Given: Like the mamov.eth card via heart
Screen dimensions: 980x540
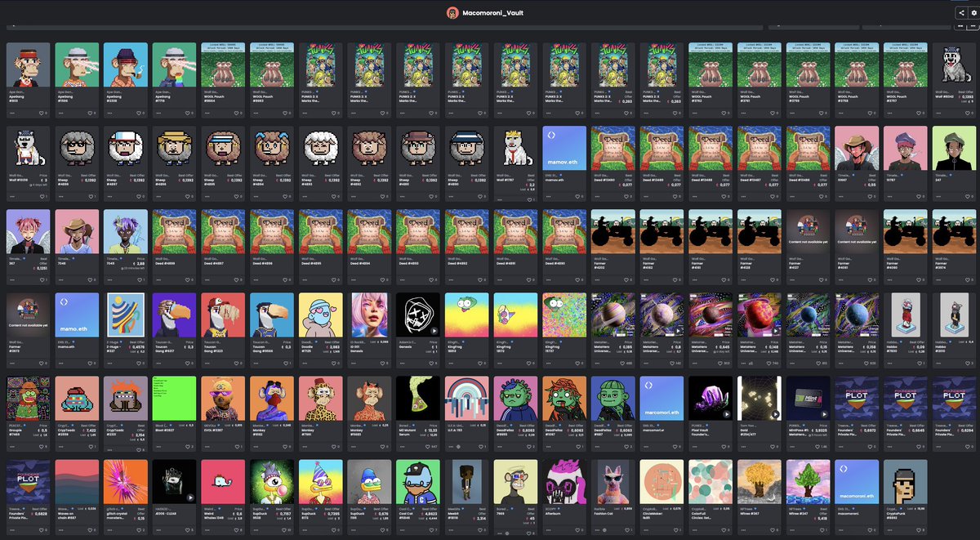Looking at the screenshot, I should coord(577,196).
